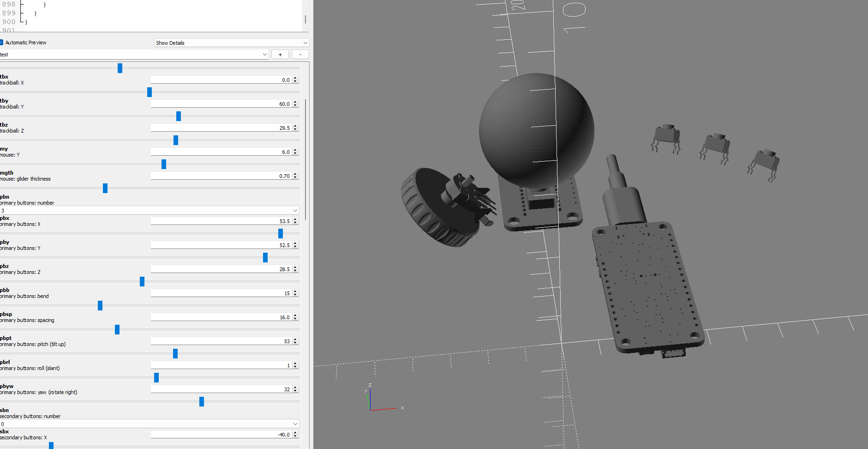Expand the 'test' preset selector
The width and height of the screenshot is (868, 449).
[x=134, y=55]
